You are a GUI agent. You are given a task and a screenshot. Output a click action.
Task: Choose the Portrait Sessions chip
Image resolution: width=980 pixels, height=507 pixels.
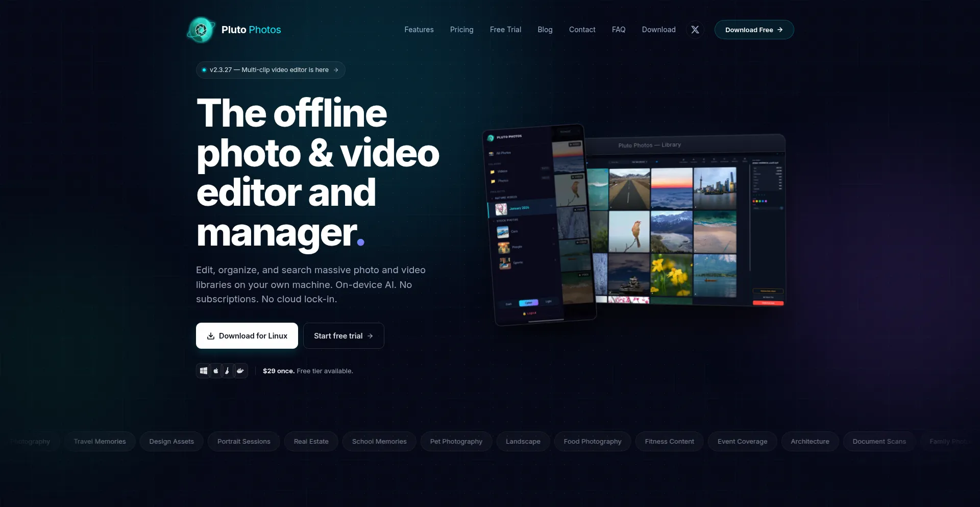[244, 441]
